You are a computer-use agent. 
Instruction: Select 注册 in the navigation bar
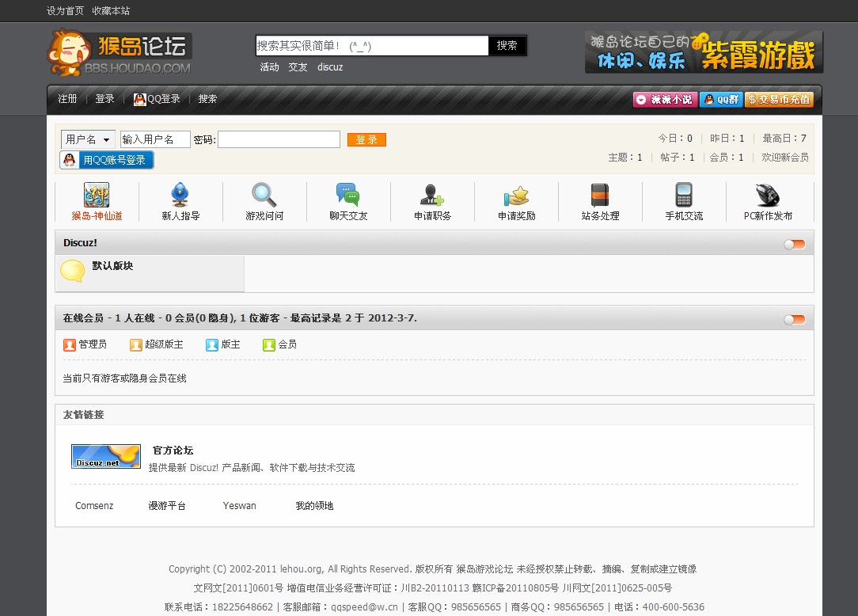click(68, 99)
